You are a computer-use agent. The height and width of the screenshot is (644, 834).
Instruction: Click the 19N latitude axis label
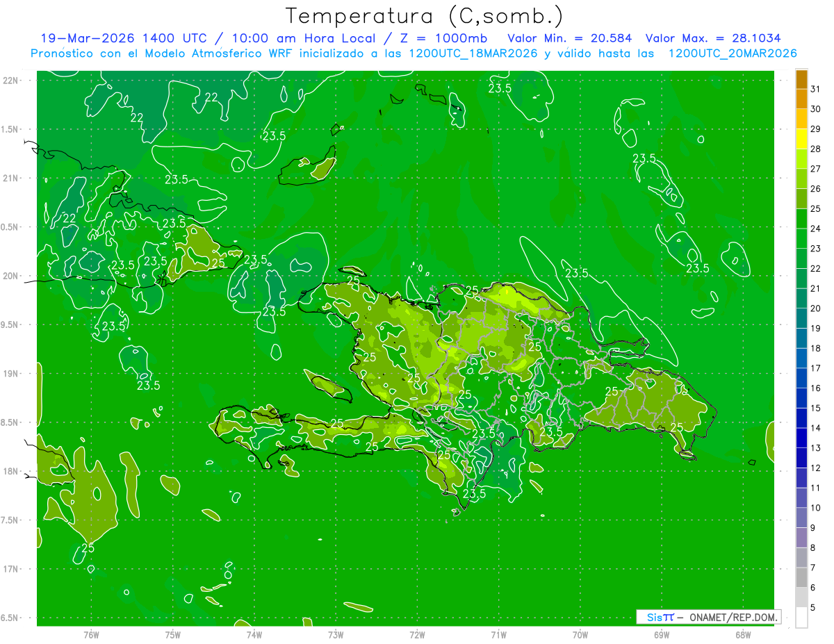pyautogui.click(x=10, y=374)
